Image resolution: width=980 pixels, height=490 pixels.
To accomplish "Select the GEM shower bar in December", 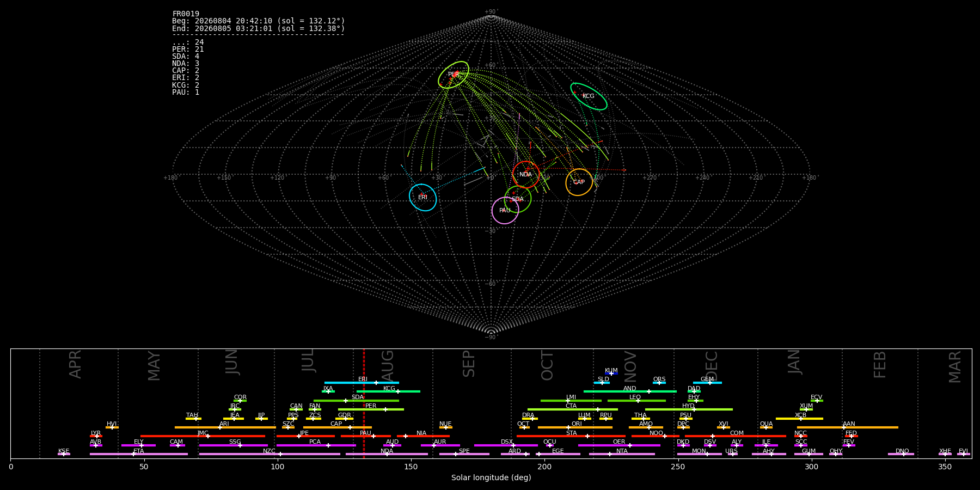I will (707, 383).
